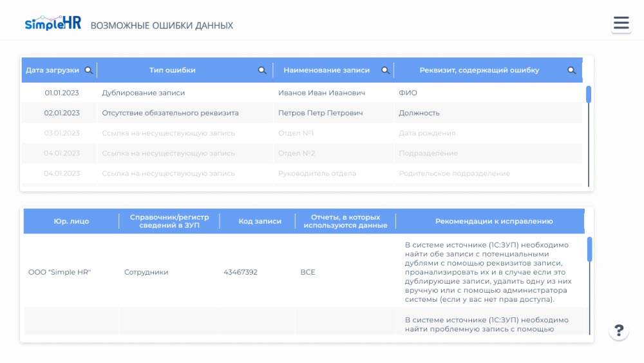Screen dimensions: 644x363
Task: Select Дублирование записи cell
Action: 144,92
